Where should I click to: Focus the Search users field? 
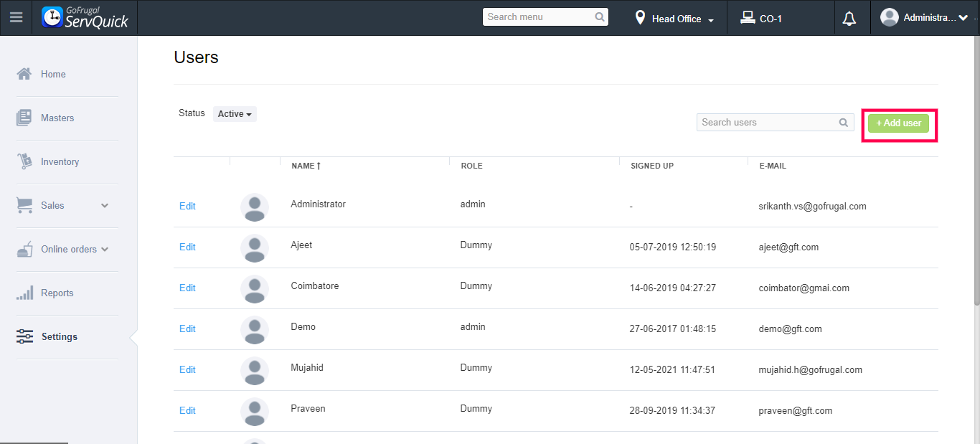(775, 123)
